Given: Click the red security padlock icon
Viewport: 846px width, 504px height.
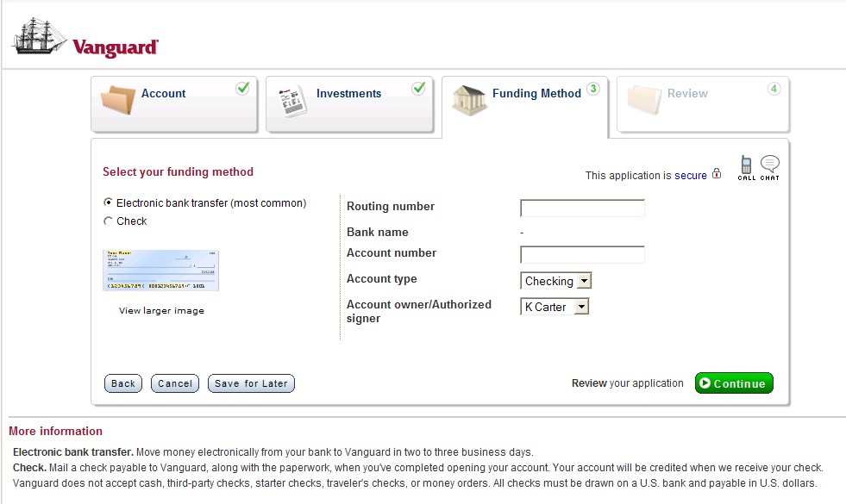Looking at the screenshot, I should (x=716, y=175).
